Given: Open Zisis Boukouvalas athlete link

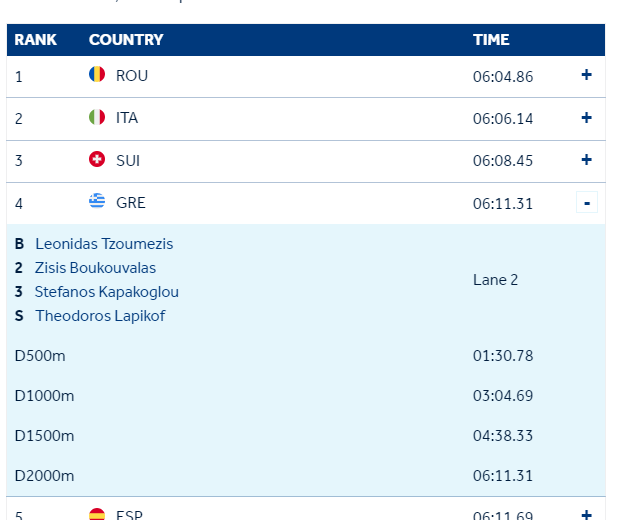Looking at the screenshot, I should coord(95,268).
